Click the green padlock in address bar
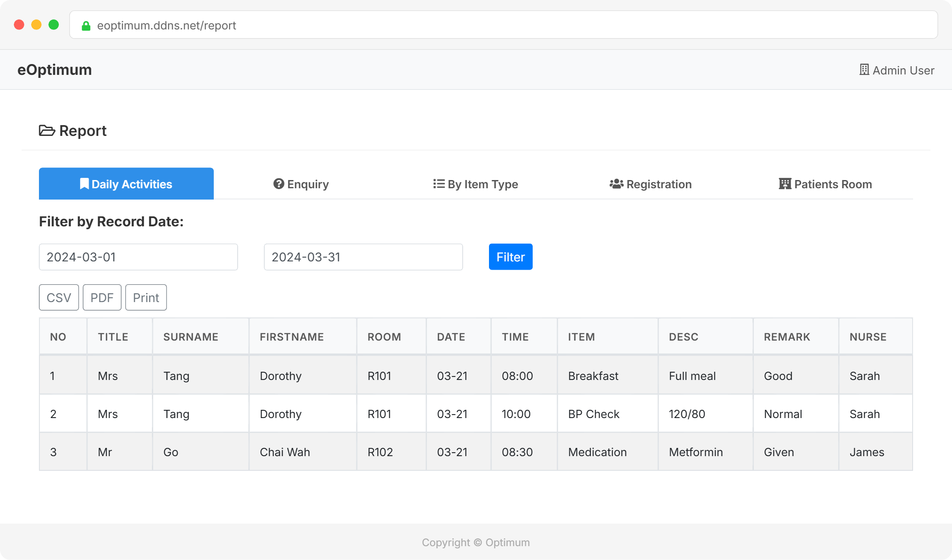 coord(86,26)
